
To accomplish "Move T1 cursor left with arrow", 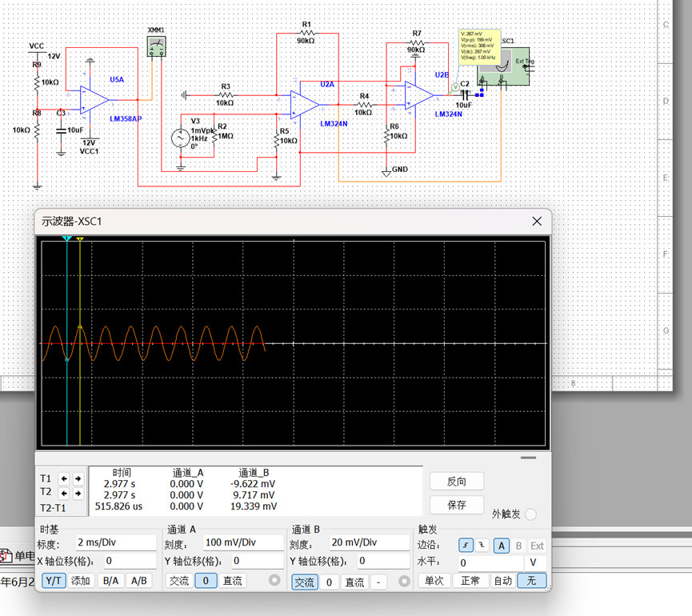I will 64,478.
